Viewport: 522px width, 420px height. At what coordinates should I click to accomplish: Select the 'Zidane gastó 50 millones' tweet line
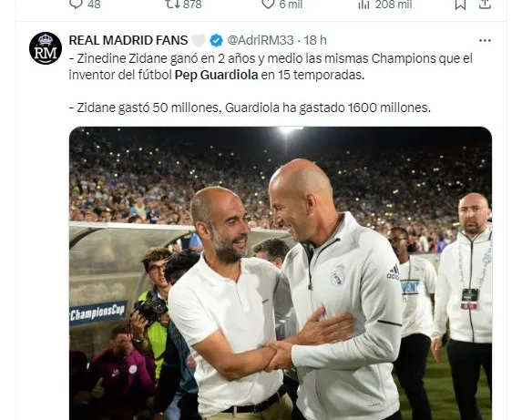(x=250, y=108)
